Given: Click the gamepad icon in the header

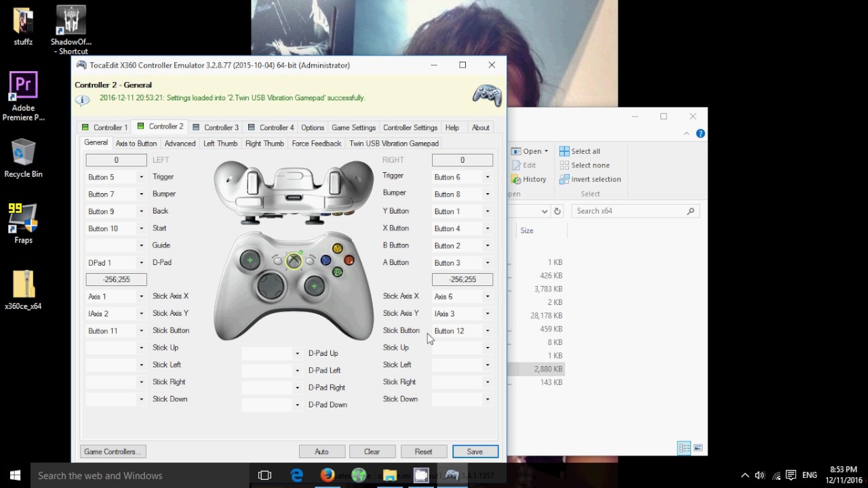Looking at the screenshot, I should tap(487, 94).
